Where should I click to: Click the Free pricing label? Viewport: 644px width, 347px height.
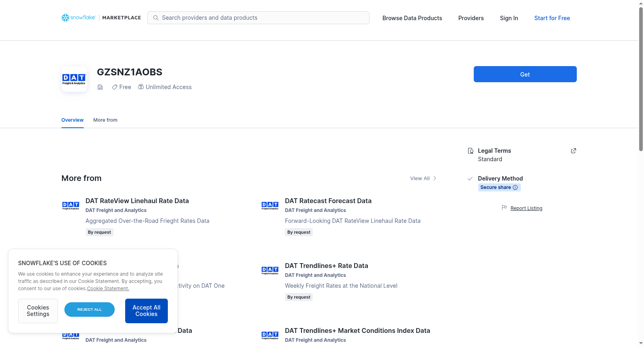[x=125, y=87]
